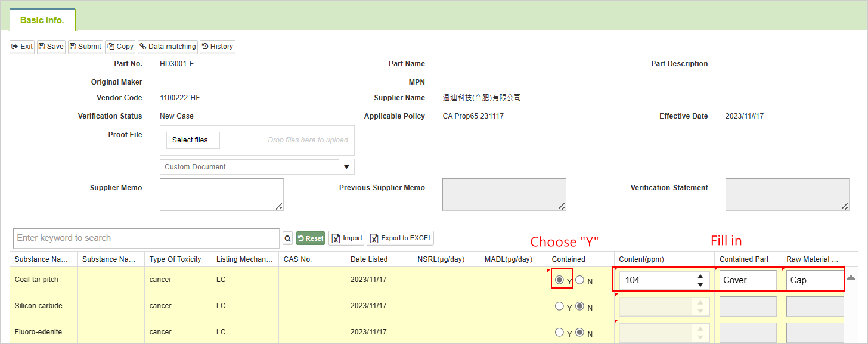Click the Content(ppm) column header
Image resolution: width=868 pixels, height=344 pixels.
pos(665,259)
